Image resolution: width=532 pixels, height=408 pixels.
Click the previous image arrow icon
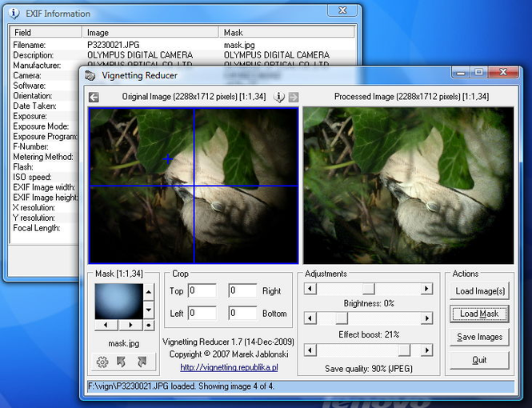(x=94, y=98)
